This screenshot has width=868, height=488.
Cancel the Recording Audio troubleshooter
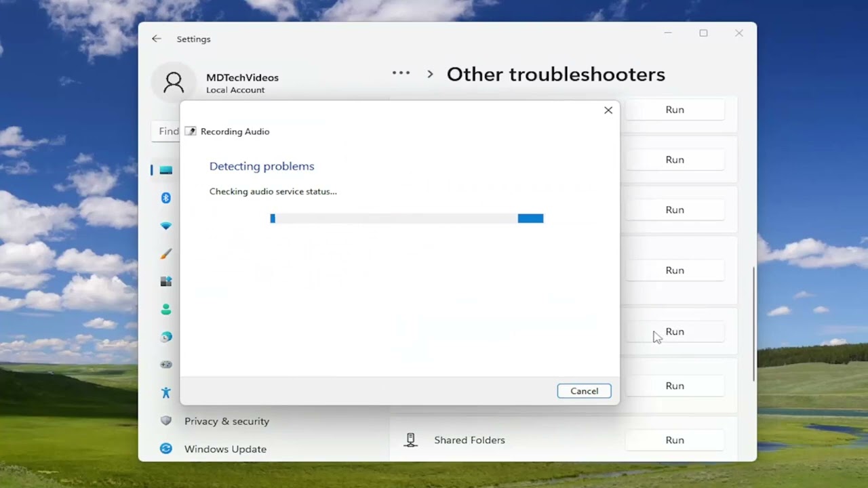(x=584, y=391)
